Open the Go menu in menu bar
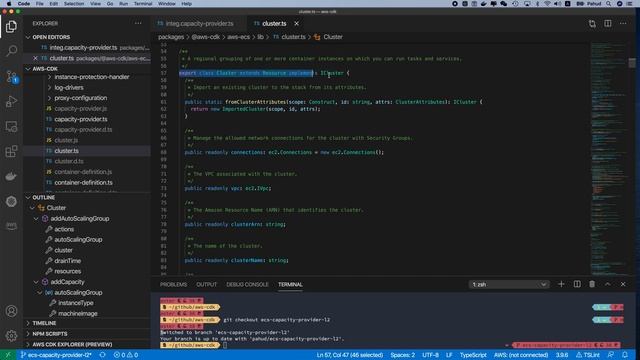 pos(110,4)
